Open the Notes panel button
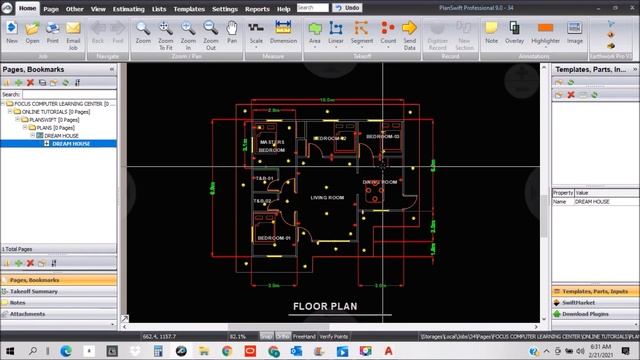Viewport: 640px width, 360px height. [58, 302]
